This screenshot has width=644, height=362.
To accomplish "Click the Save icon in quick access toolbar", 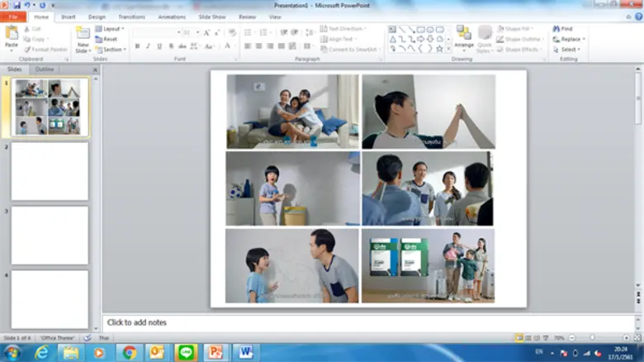I will [x=17, y=5].
